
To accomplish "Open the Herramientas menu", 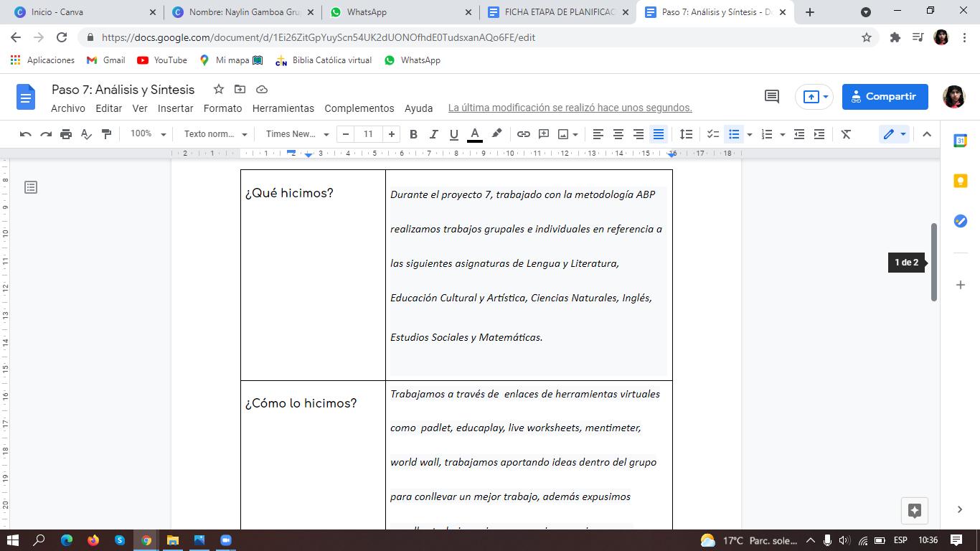I will pos(283,108).
